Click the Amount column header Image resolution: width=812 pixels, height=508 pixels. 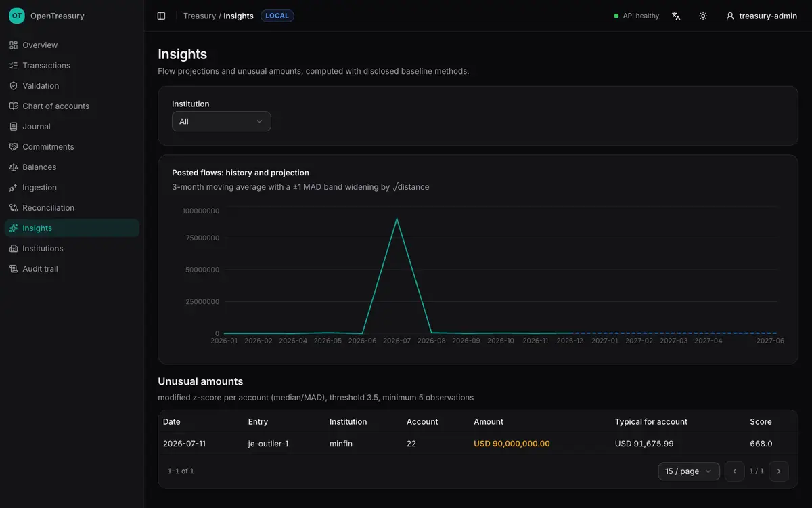click(x=489, y=421)
